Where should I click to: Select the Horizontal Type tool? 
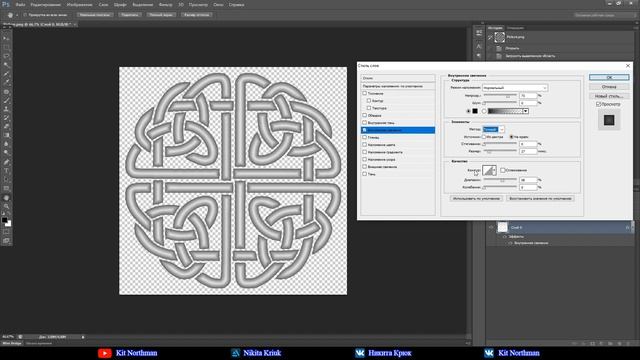6,171
